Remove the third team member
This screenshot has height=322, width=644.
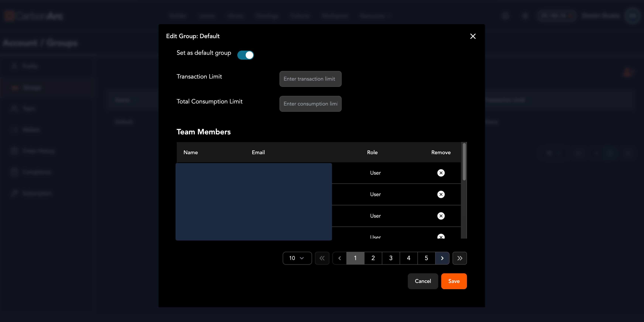tap(441, 216)
